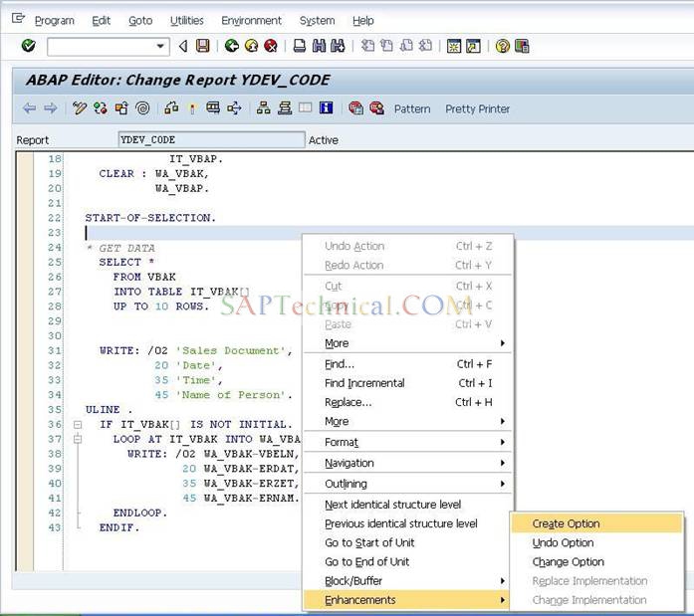This screenshot has width=694, height=616.
Task: Click the Direct Processing test icon
Action: coord(213,108)
